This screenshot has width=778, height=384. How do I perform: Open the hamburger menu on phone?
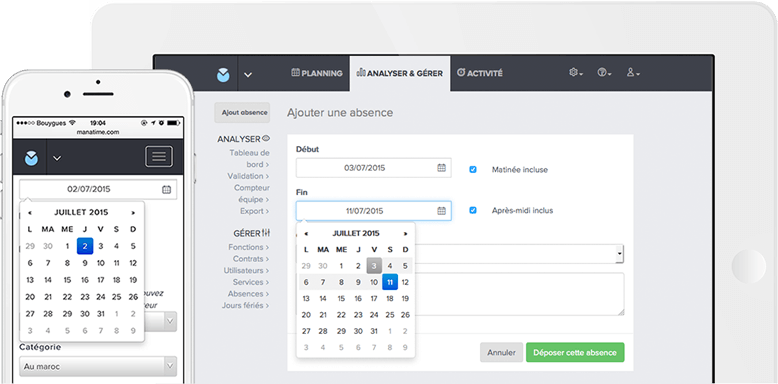pyautogui.click(x=159, y=157)
